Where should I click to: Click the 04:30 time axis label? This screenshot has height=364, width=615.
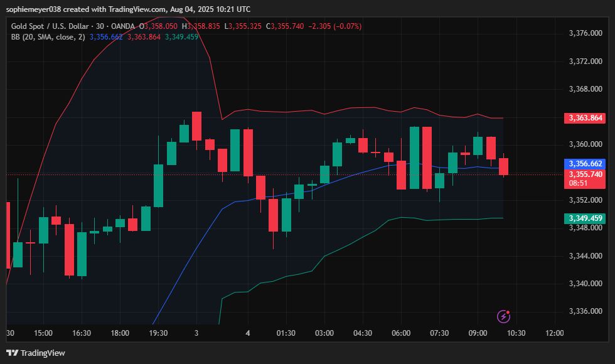point(363,333)
